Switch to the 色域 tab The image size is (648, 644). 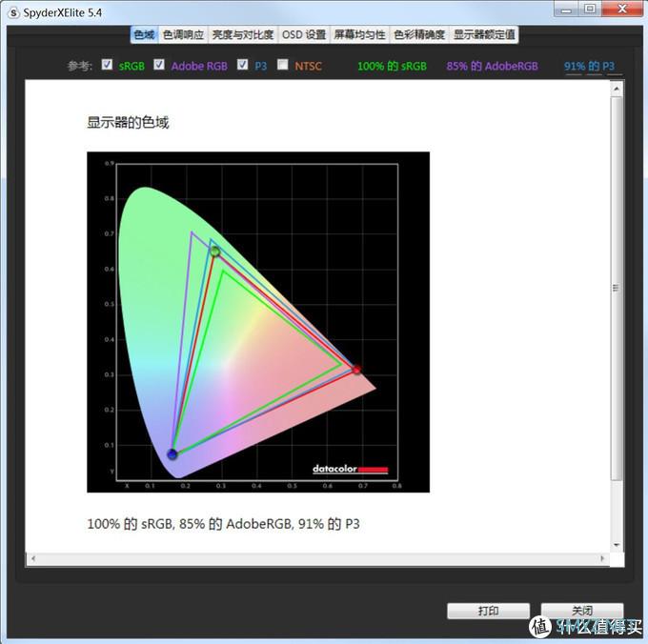click(144, 34)
